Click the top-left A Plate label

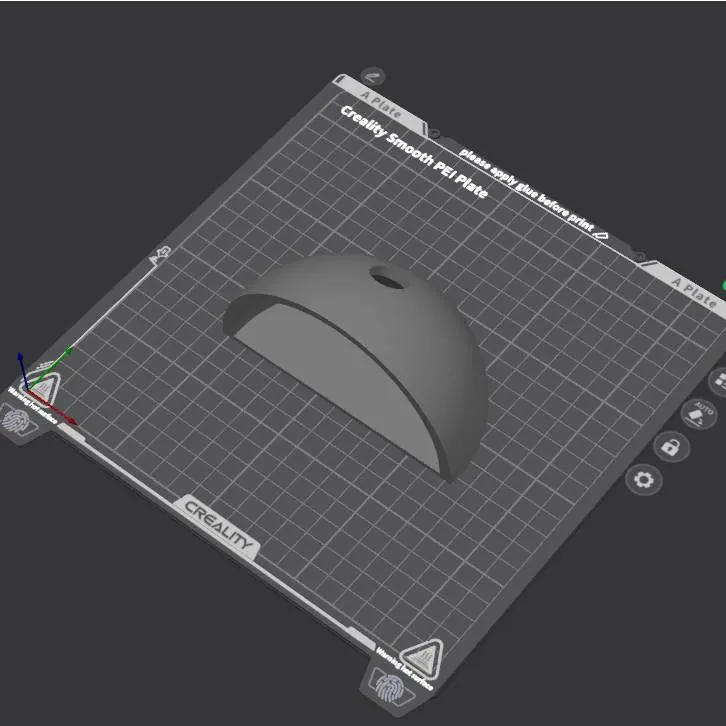coord(381,106)
